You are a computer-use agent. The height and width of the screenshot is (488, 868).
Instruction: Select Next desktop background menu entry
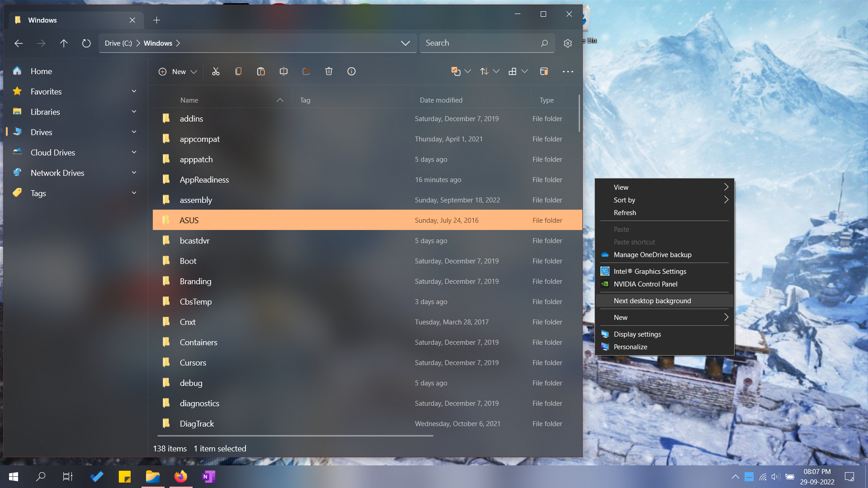[x=652, y=301]
